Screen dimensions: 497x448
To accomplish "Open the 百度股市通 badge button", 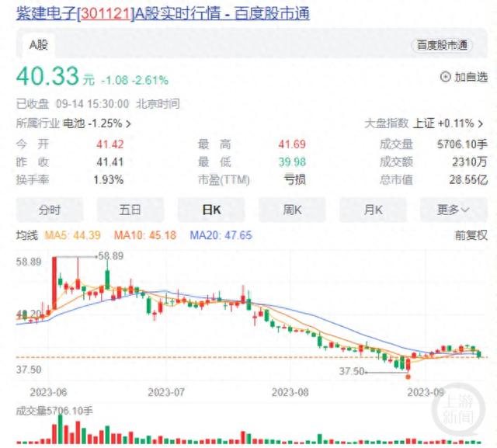I will 442,45.
